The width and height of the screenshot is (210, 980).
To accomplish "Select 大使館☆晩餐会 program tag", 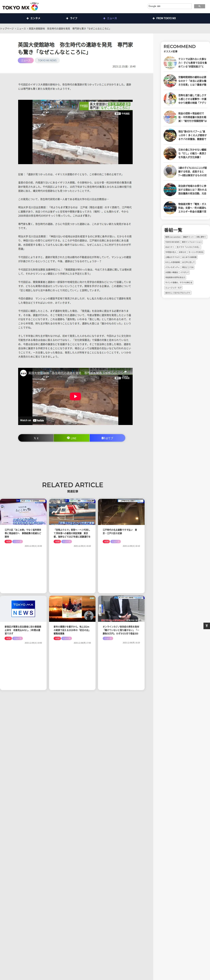I will [x=172, y=272].
